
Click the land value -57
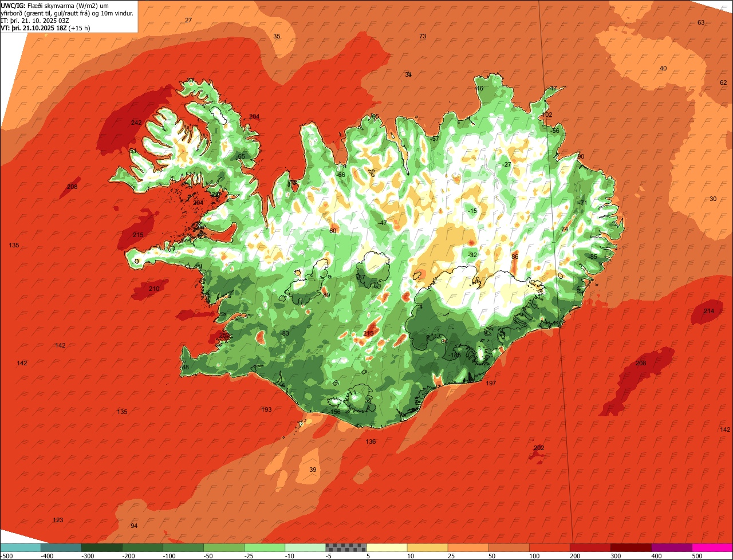[434, 139]
